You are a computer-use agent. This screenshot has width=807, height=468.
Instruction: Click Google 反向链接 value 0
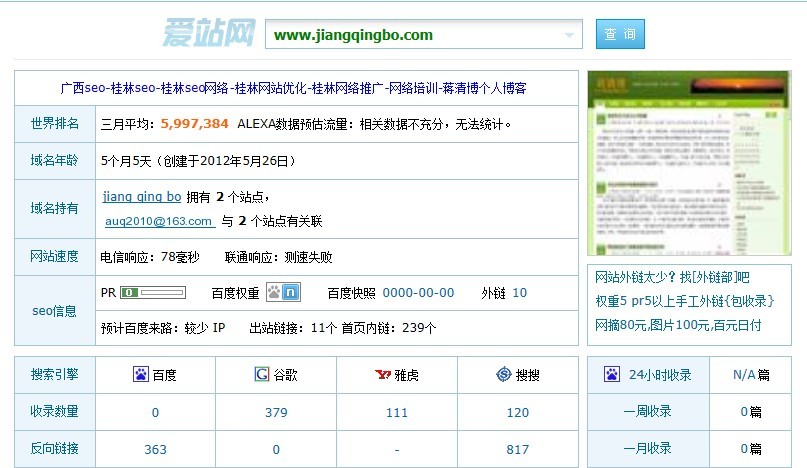276,449
